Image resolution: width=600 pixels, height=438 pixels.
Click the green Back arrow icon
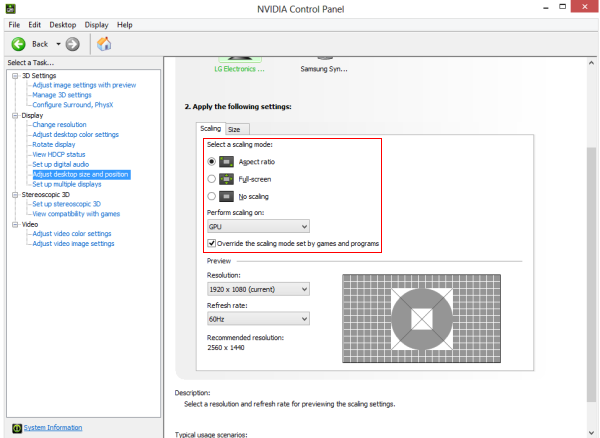coord(18,44)
